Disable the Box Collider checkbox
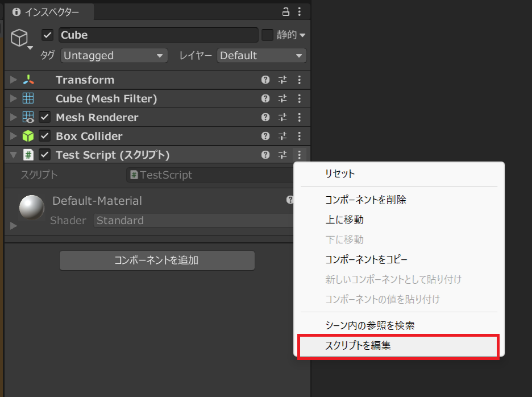The image size is (532, 397). [x=45, y=136]
